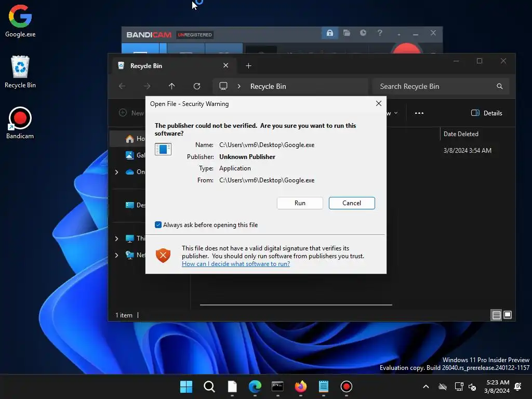The width and height of the screenshot is (532, 399).
Task: Sort by Date Deleted column
Action: 461,134
